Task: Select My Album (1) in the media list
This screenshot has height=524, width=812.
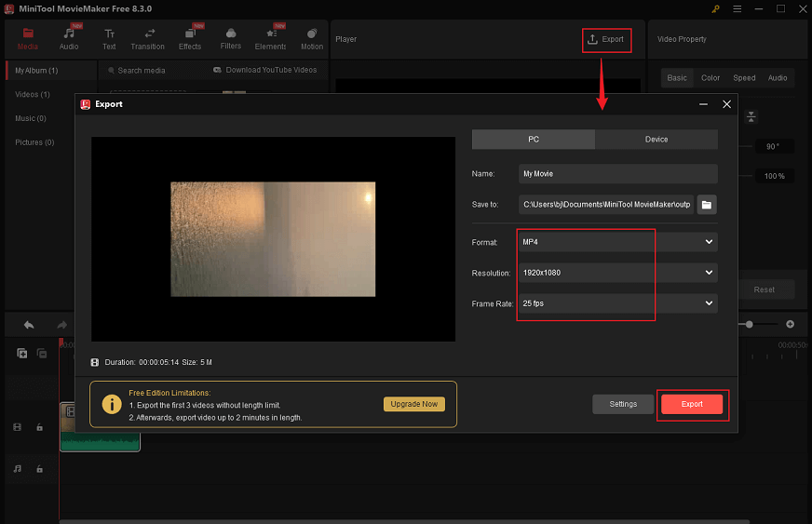Action: pyautogui.click(x=51, y=71)
